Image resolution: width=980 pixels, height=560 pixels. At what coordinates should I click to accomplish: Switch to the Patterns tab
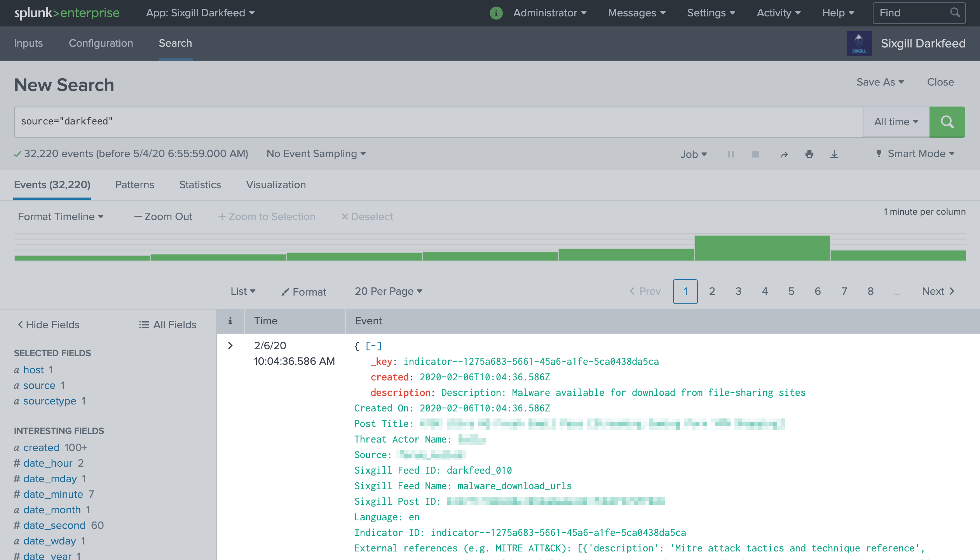pyautogui.click(x=134, y=185)
